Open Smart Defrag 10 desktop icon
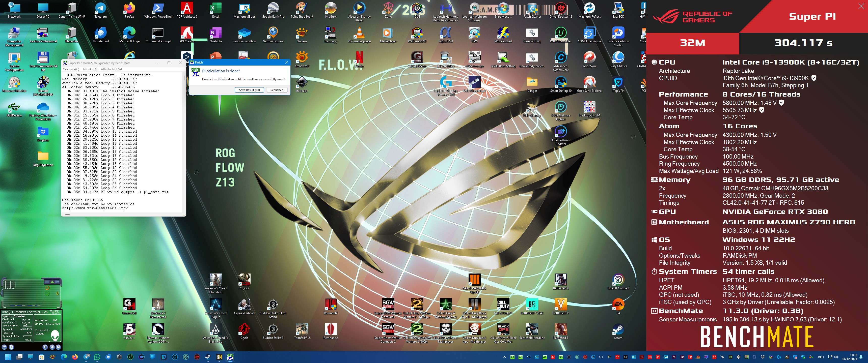The image size is (868, 363). [561, 84]
